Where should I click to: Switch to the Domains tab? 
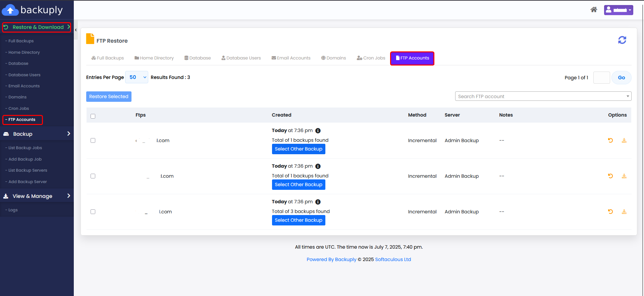pyautogui.click(x=333, y=58)
